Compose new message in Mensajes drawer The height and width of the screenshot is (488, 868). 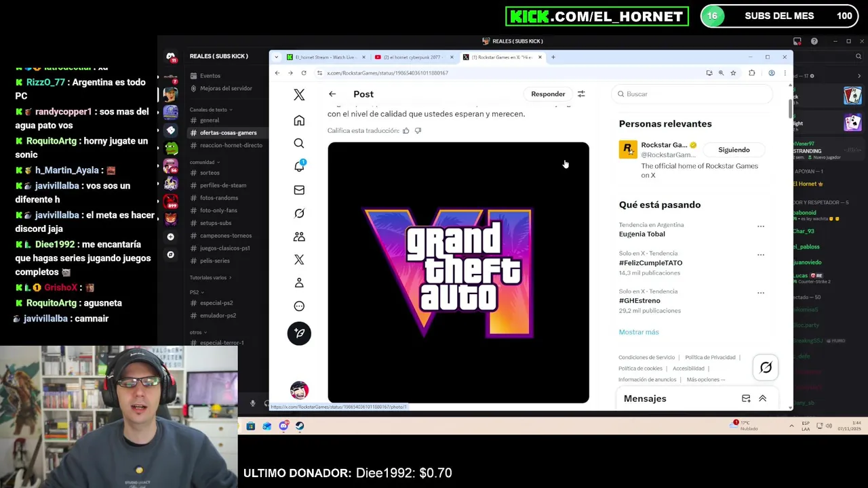(746, 399)
